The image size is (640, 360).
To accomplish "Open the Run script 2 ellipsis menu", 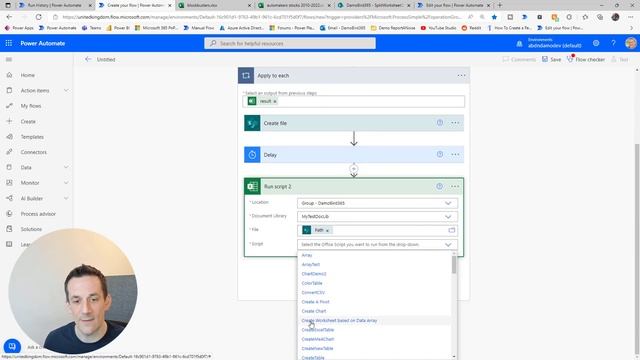I will 455,187.
